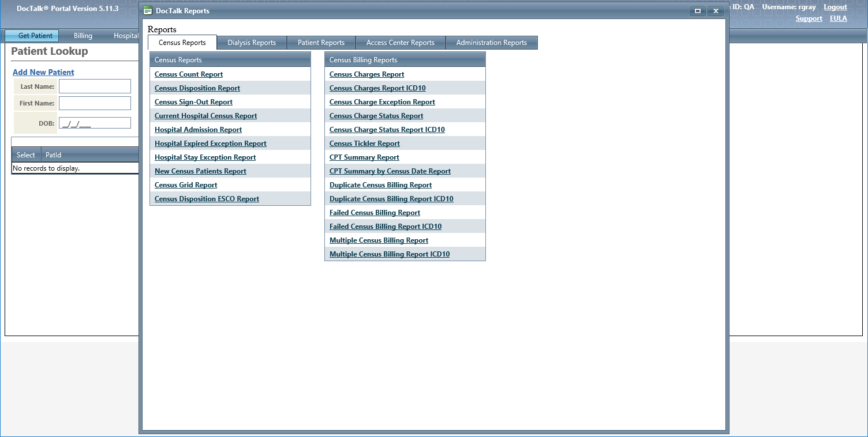Select the Access Center Reports tab
This screenshot has width=868, height=437.
click(400, 43)
